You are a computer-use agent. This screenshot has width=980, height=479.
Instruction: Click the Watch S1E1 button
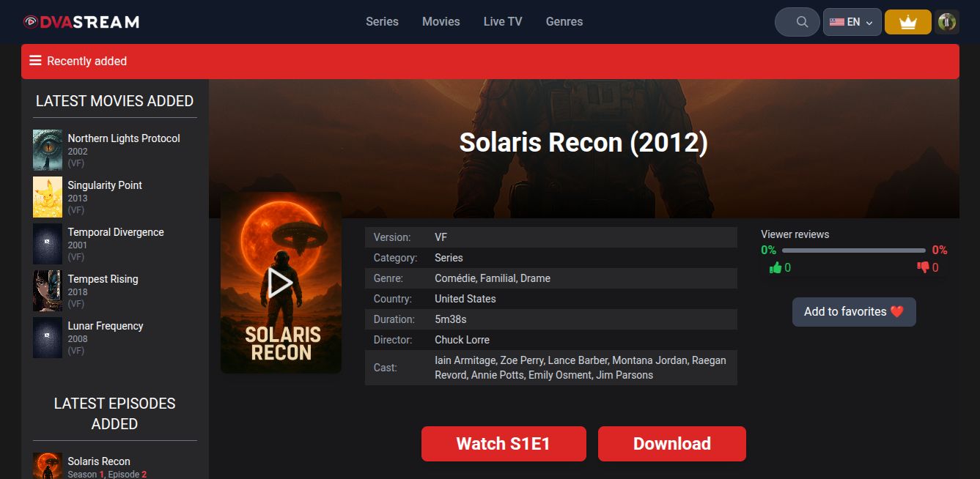click(x=503, y=444)
